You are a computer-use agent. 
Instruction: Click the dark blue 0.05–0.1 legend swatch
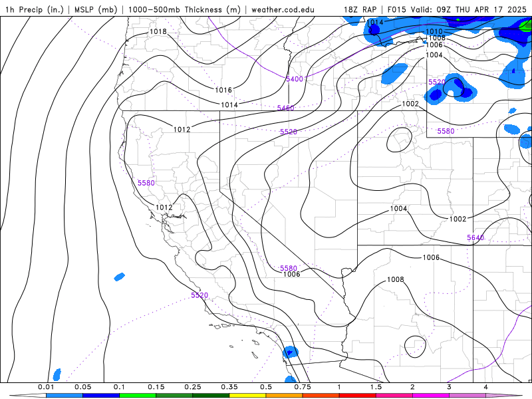point(101,396)
